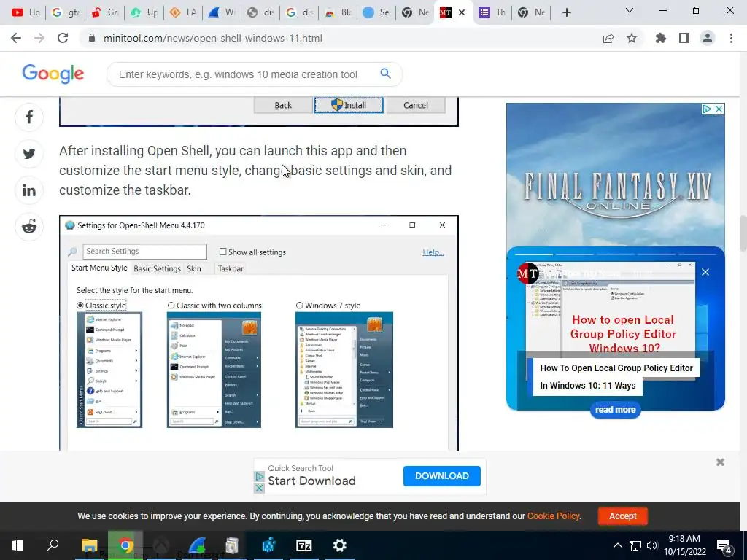Toggle the browser side panel icon
This screenshot has height=560, width=747.
tap(684, 38)
